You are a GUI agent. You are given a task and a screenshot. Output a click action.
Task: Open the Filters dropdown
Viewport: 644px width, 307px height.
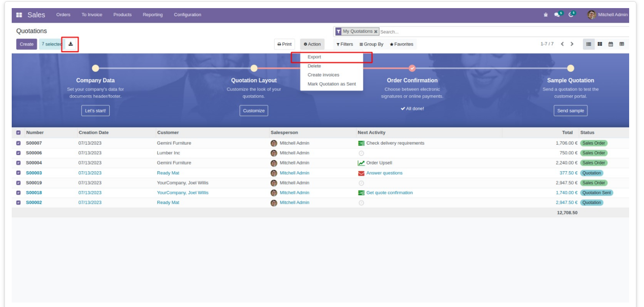click(x=345, y=44)
